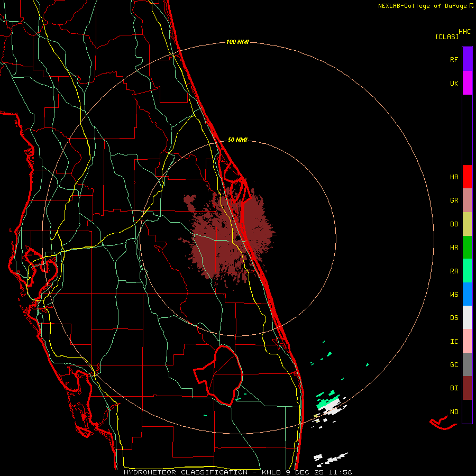This screenshot has height=476, width=476.
Task: Click the HA legend label
Action: [454, 177]
